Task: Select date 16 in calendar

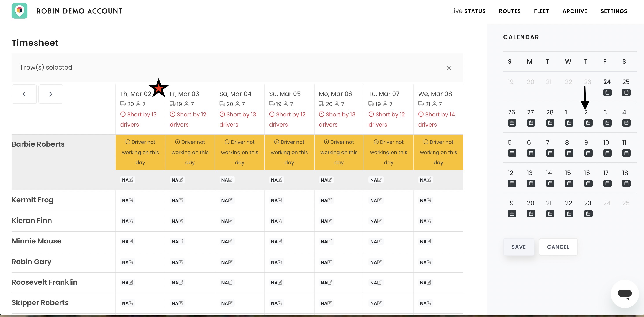Action: [587, 173]
